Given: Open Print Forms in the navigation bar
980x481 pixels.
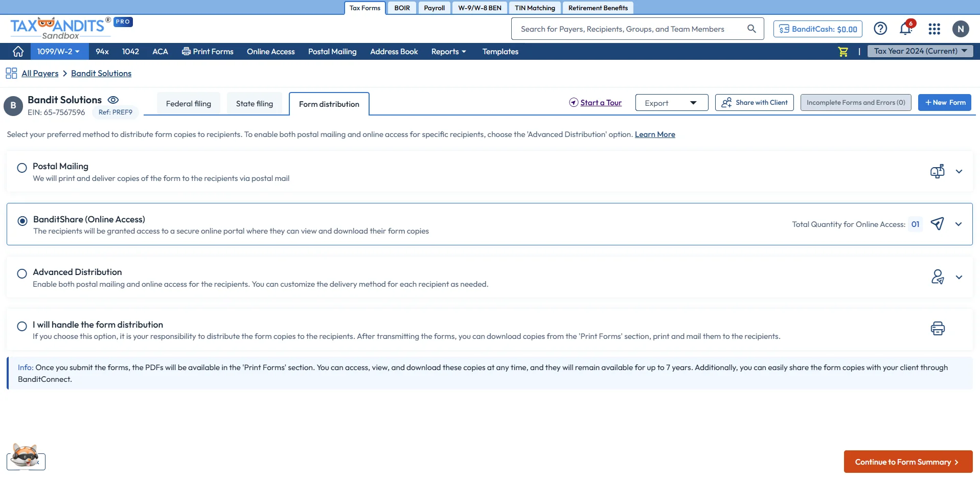Looking at the screenshot, I should point(208,52).
